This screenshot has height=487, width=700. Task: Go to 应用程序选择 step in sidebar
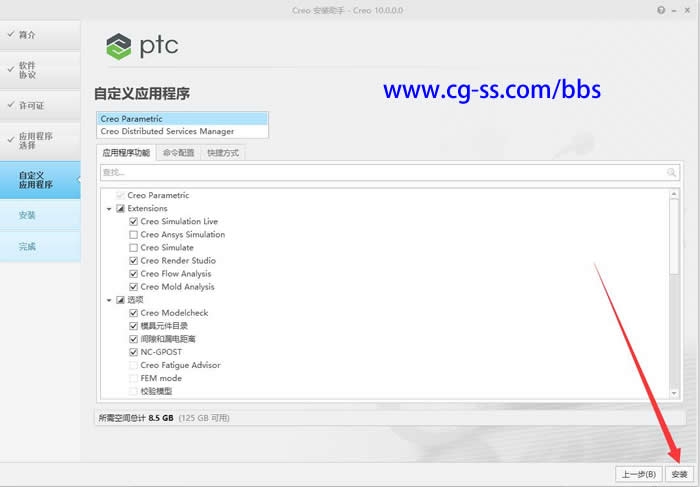36,141
